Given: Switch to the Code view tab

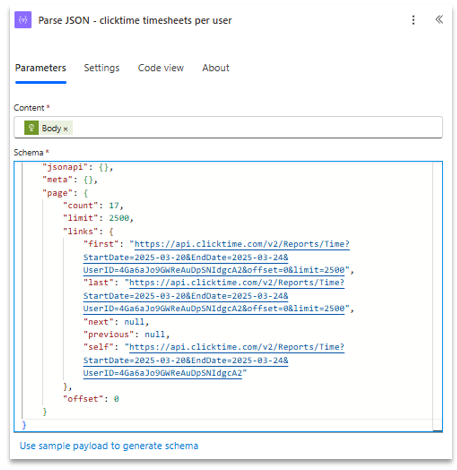Looking at the screenshot, I should pyautogui.click(x=161, y=68).
